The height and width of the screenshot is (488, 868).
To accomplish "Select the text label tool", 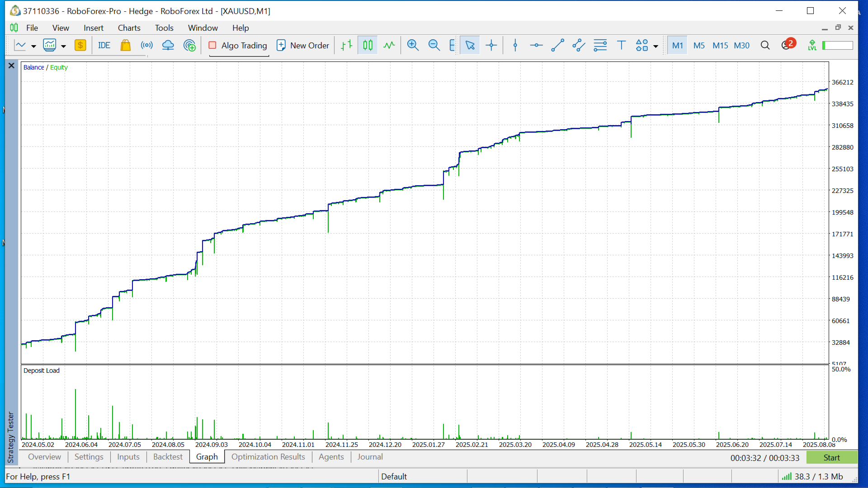I will tap(622, 45).
